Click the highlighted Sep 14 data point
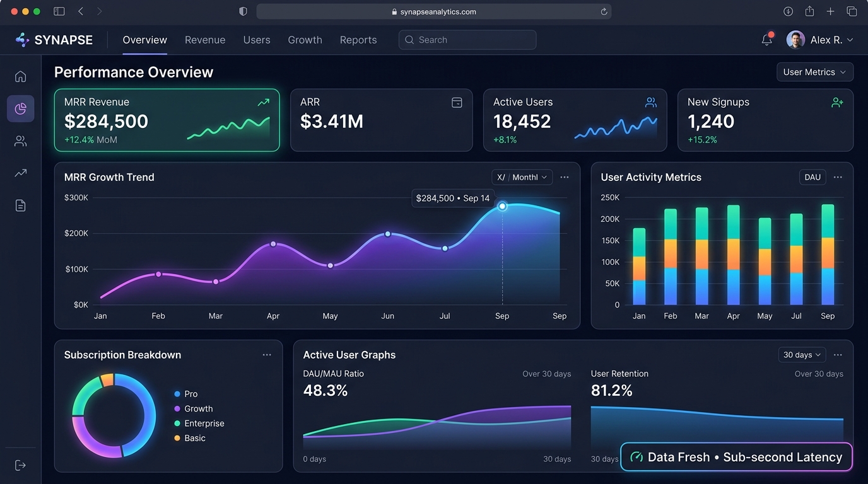Image resolution: width=868 pixels, height=484 pixels. coord(502,206)
